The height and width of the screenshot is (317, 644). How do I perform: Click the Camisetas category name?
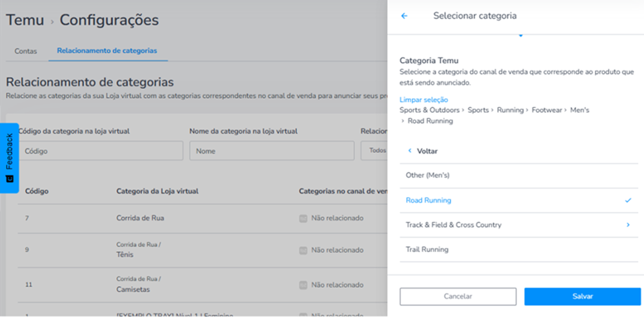(x=133, y=289)
